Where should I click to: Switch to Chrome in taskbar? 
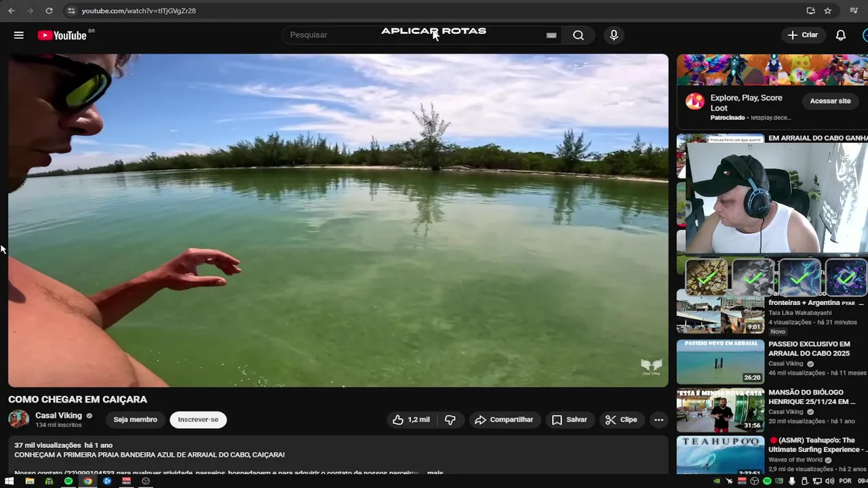tap(87, 481)
